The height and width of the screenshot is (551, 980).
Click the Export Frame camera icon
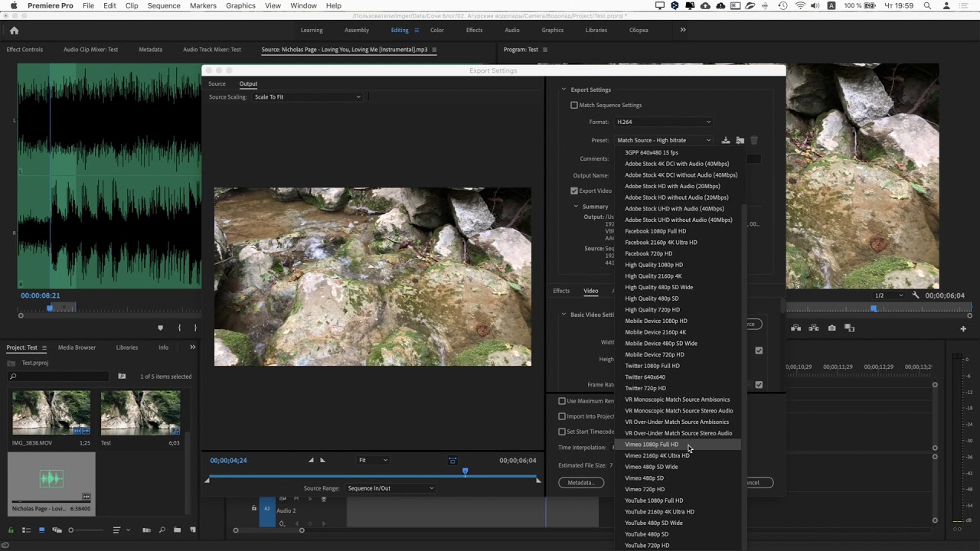[x=831, y=328]
